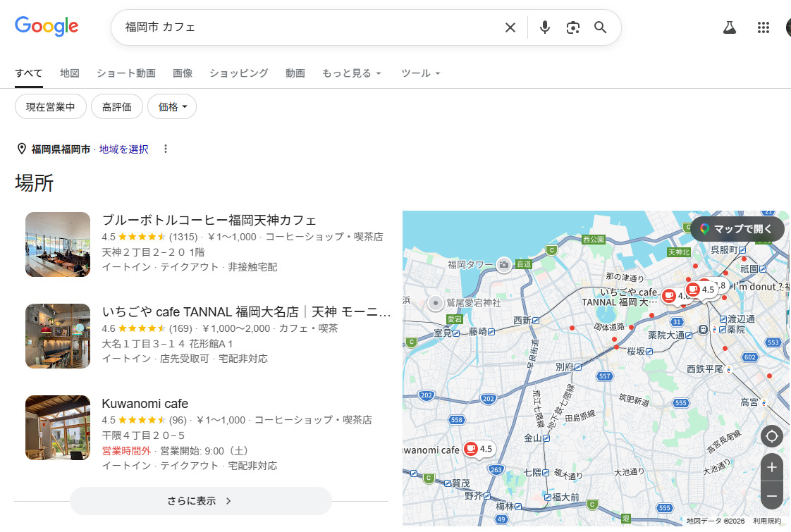Open いちごや cafe TANNAL 福岡大名店 listing
This screenshot has height=532, width=791.
pyautogui.click(x=246, y=312)
